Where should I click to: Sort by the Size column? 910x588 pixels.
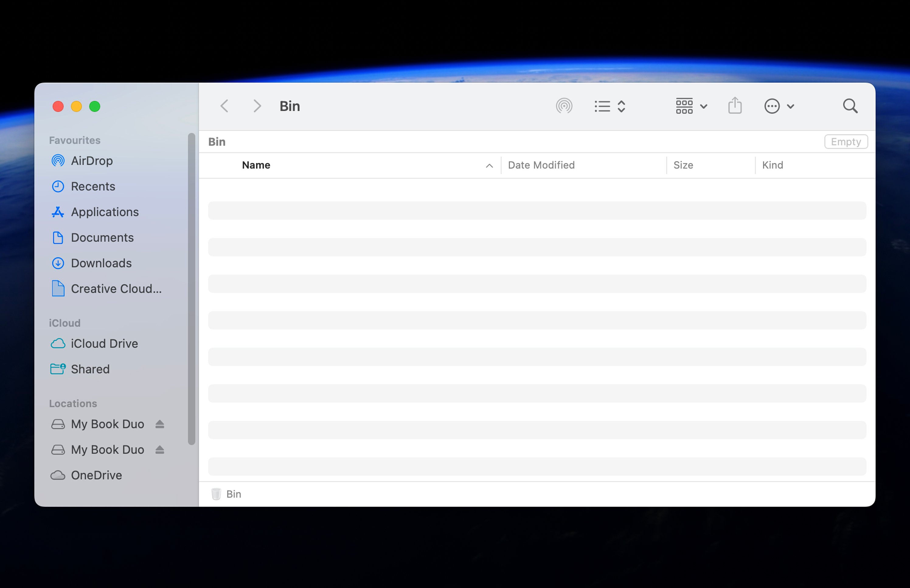pyautogui.click(x=683, y=165)
